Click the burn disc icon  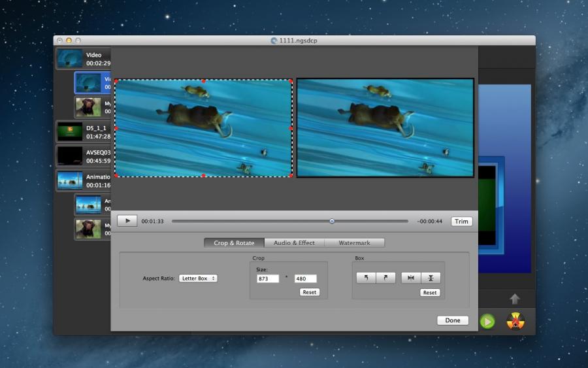click(515, 321)
